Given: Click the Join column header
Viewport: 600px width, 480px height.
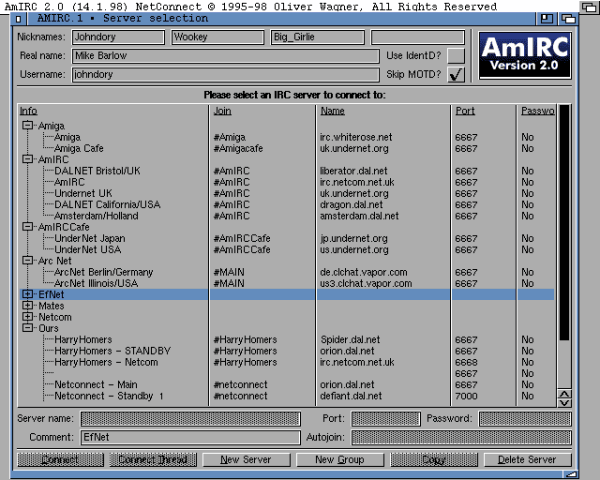Looking at the screenshot, I should click(x=222, y=111).
